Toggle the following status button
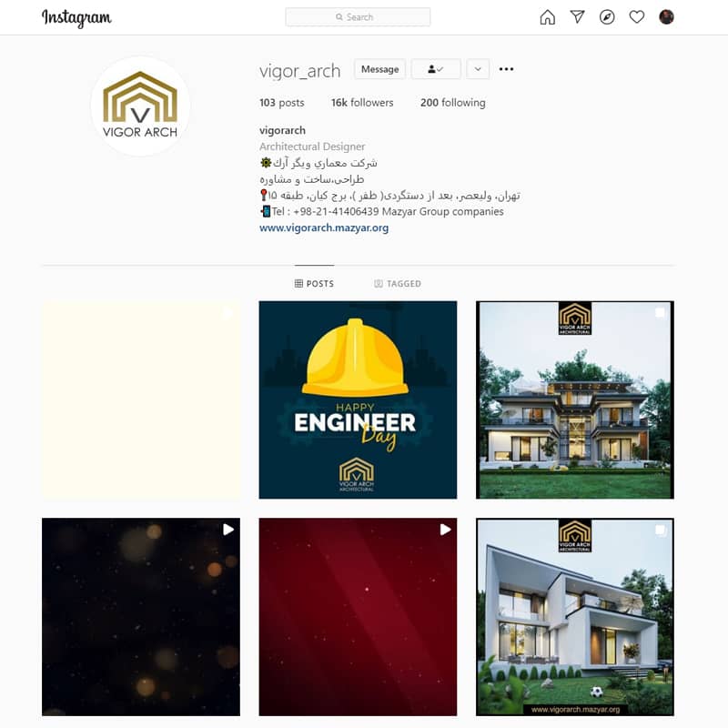Screen dimensions: 728x728 (x=436, y=69)
